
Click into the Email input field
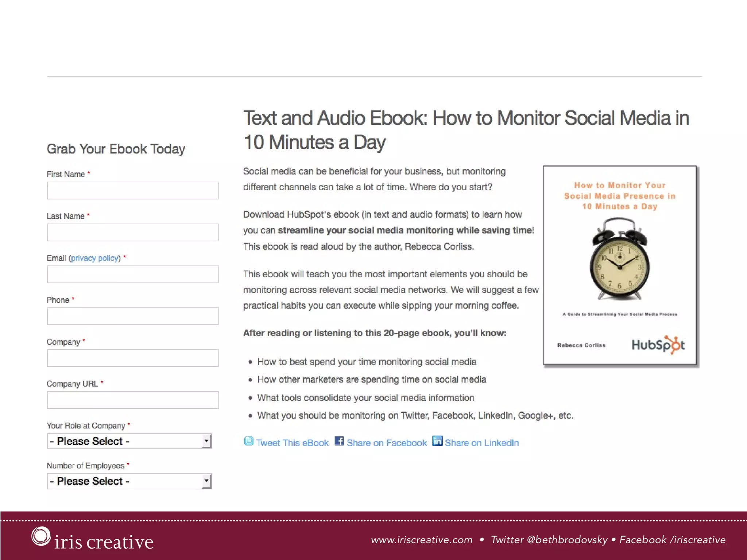click(132, 275)
